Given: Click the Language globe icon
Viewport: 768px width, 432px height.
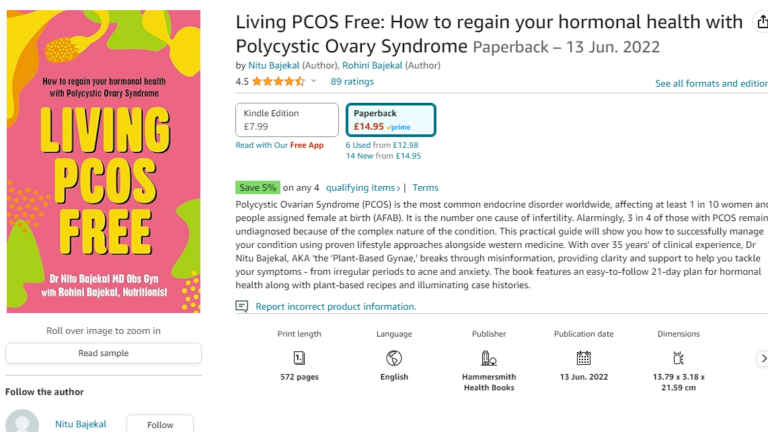Looking at the screenshot, I should point(394,358).
